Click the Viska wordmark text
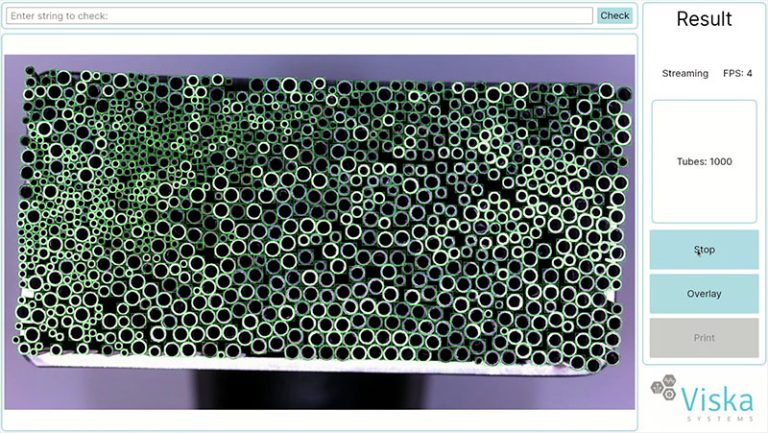 [718, 398]
